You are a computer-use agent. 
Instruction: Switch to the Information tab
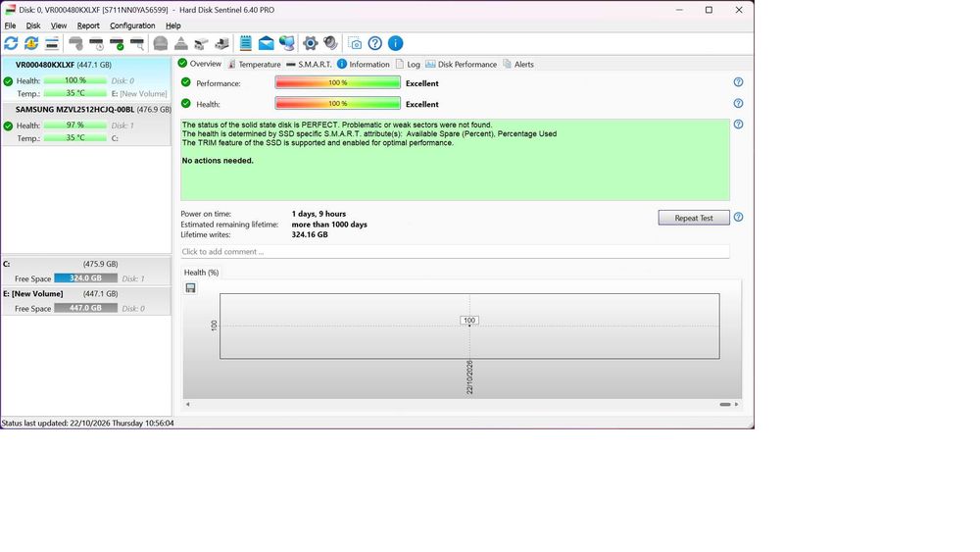[x=364, y=65]
